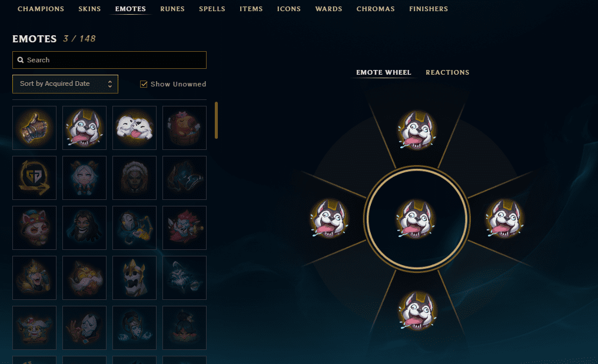Click the center slot of emote wheel
Image resolution: width=598 pixels, height=364 pixels.
click(416, 219)
